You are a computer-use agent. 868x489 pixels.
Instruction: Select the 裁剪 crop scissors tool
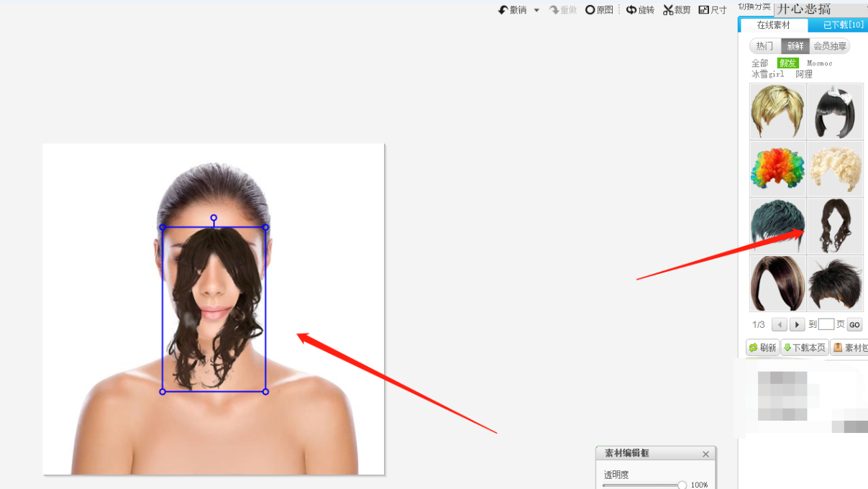pyautogui.click(x=677, y=10)
